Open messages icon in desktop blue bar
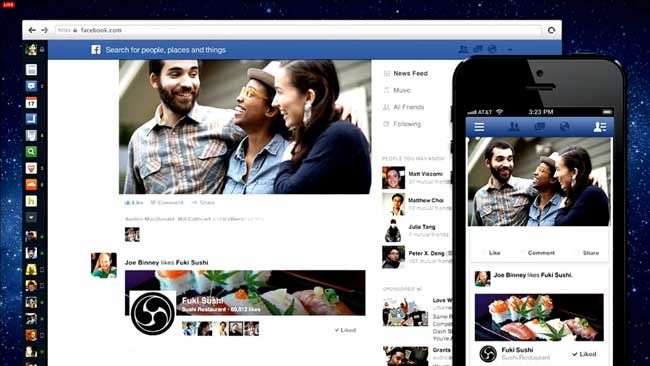Screen dimensions: 650x366 pos(478,49)
